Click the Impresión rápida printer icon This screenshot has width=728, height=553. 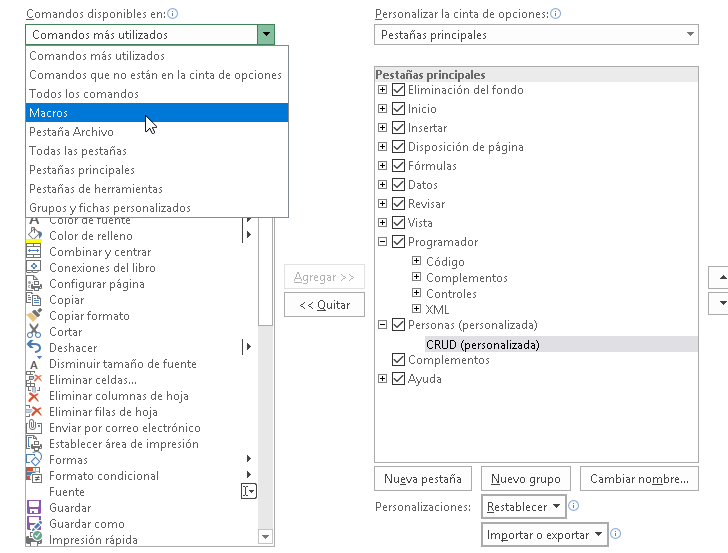tap(34, 539)
